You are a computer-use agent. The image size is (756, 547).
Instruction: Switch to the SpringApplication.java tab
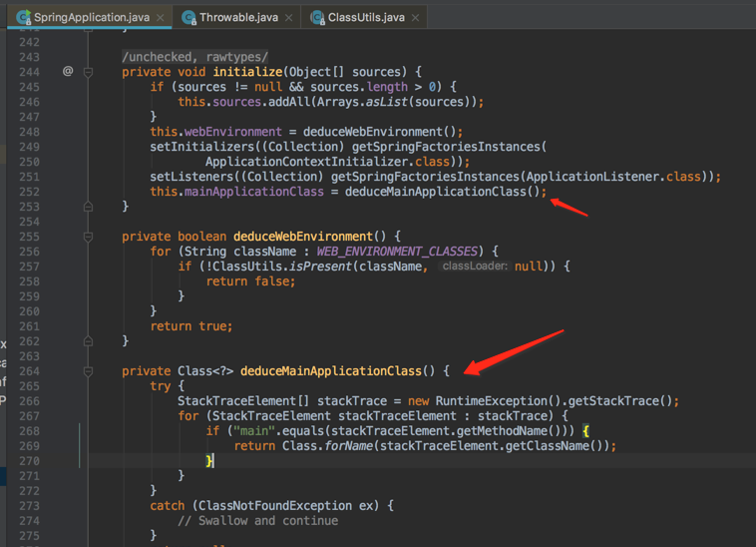click(91, 17)
